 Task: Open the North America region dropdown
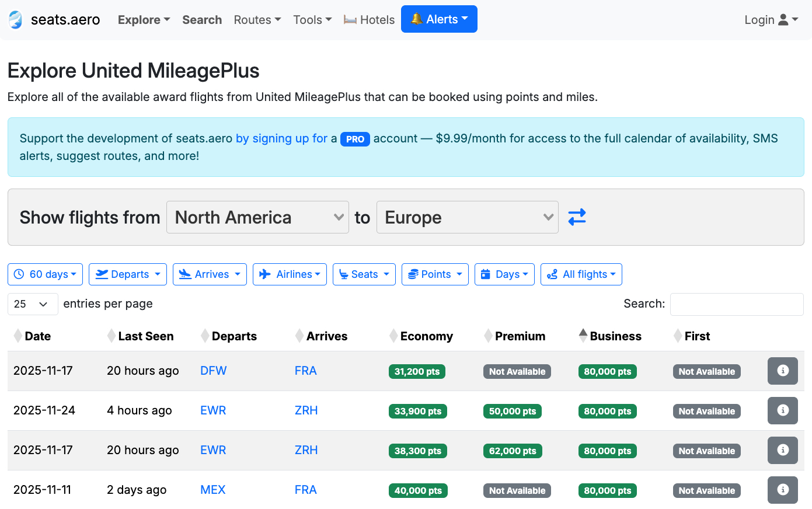click(x=257, y=217)
